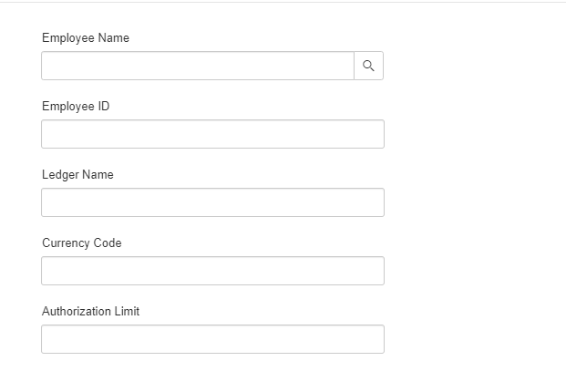The image size is (566, 392).
Task: Click the text area left of the search icon
Action: click(x=198, y=66)
